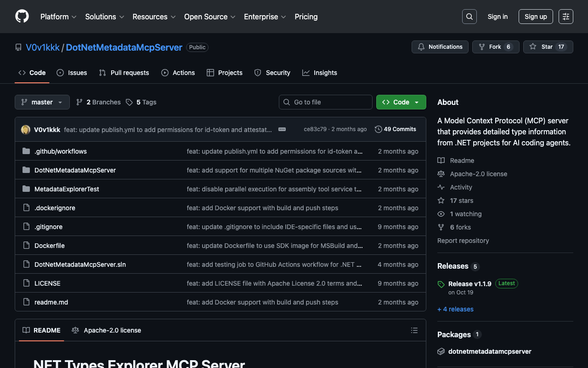Click the Go to file search field
The width and height of the screenshot is (588, 368).
[326, 102]
